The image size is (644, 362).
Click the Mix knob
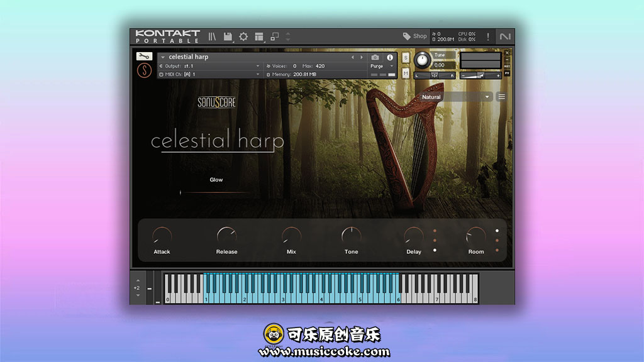[x=291, y=236]
